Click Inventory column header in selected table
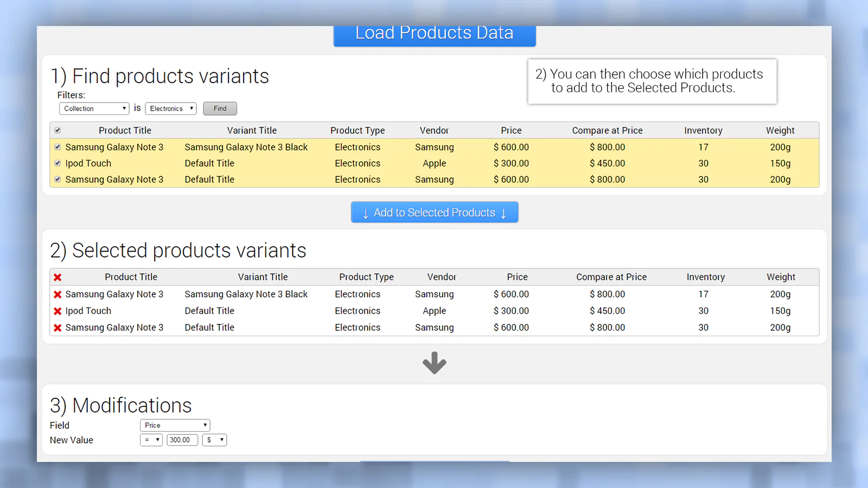This screenshot has width=868, height=488. (x=705, y=277)
